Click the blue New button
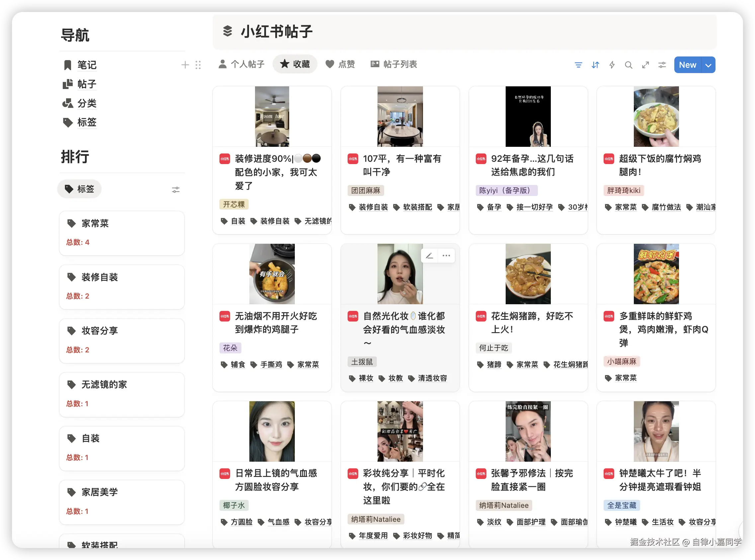Screen dimensions: 755x560 [x=687, y=65]
